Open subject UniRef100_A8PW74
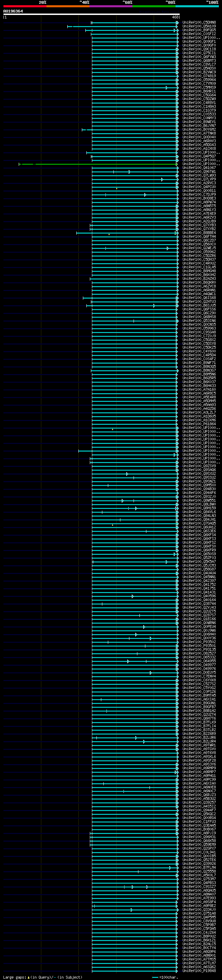The height and width of the screenshot is (980, 222). coord(199,202)
